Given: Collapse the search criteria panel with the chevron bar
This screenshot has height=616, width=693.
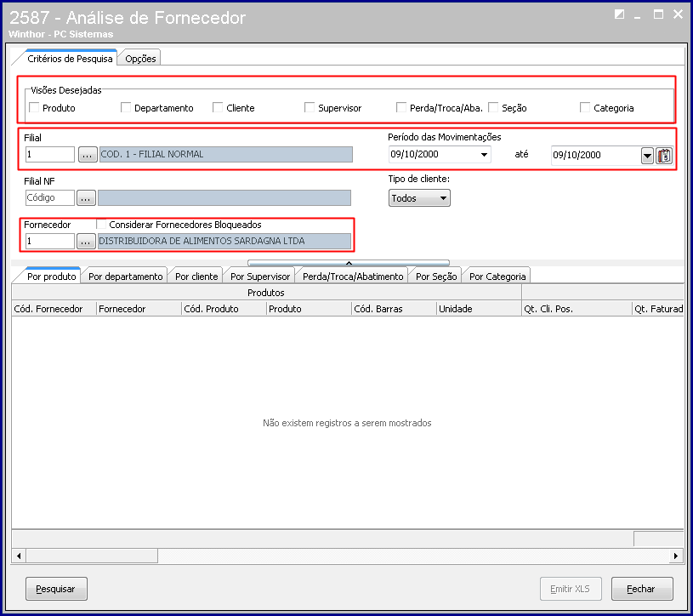Looking at the screenshot, I should pyautogui.click(x=349, y=263).
